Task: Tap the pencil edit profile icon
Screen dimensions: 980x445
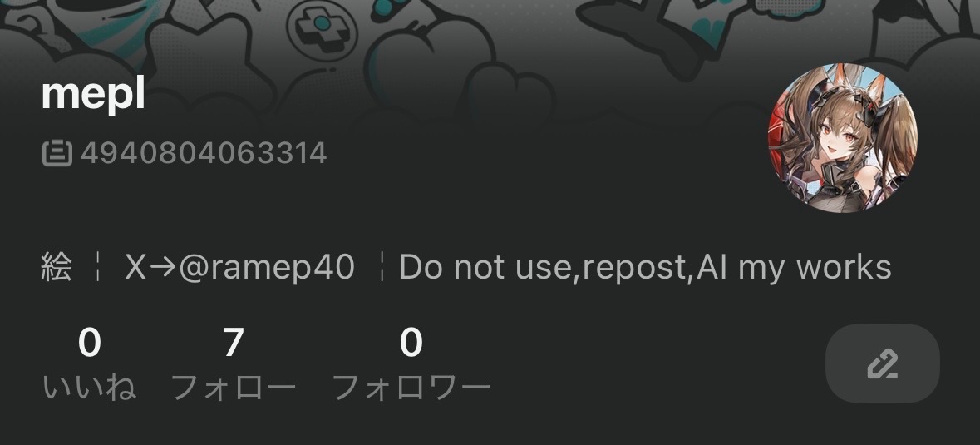Action: [883, 363]
